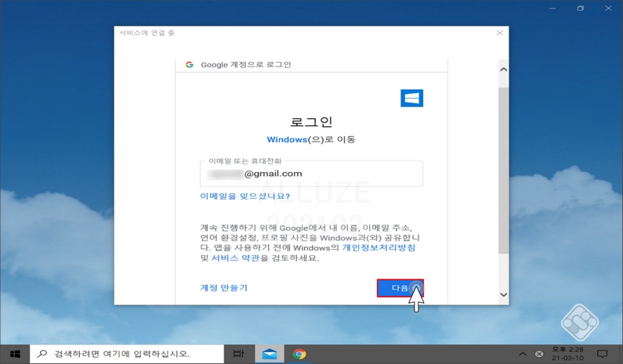Launch Google Chrome from the taskbar

point(299,354)
